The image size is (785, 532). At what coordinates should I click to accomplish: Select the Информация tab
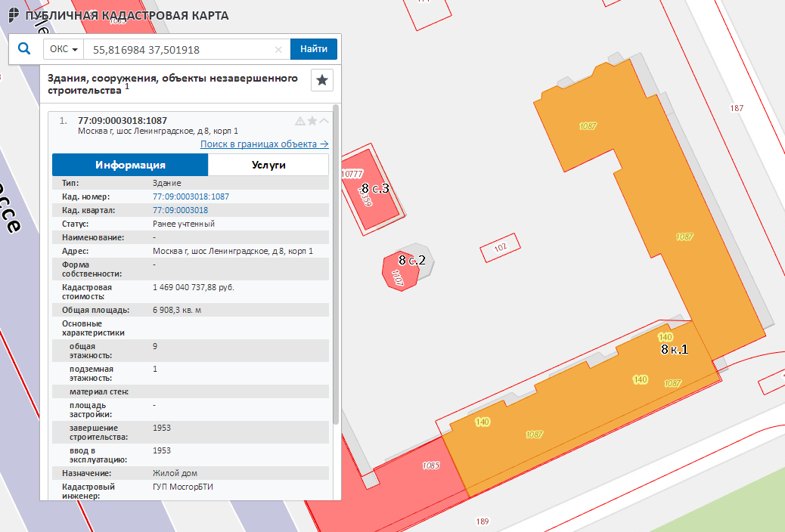click(130, 165)
